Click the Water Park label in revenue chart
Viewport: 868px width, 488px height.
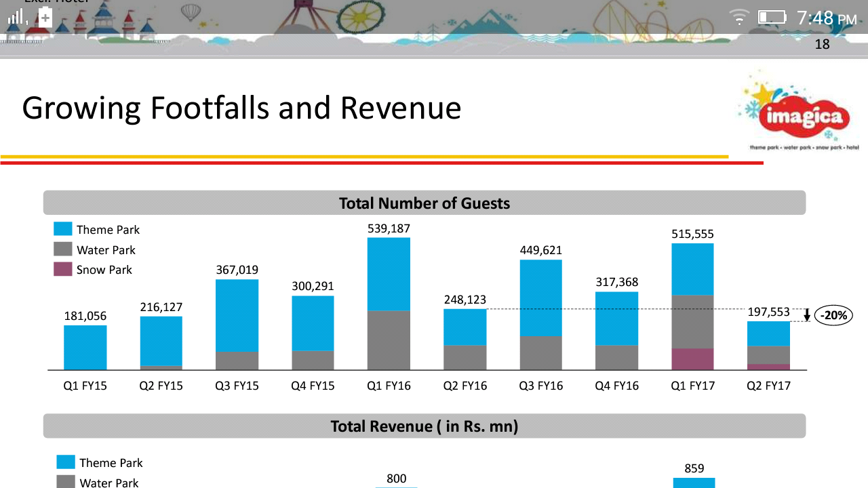point(109,483)
